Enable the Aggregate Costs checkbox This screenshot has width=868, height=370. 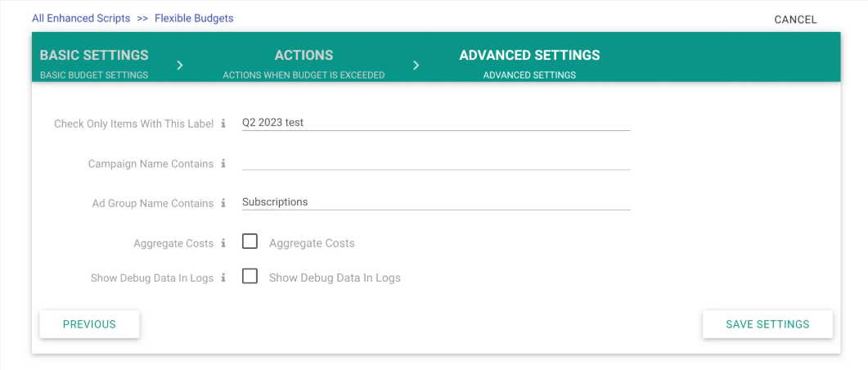pyautogui.click(x=250, y=241)
